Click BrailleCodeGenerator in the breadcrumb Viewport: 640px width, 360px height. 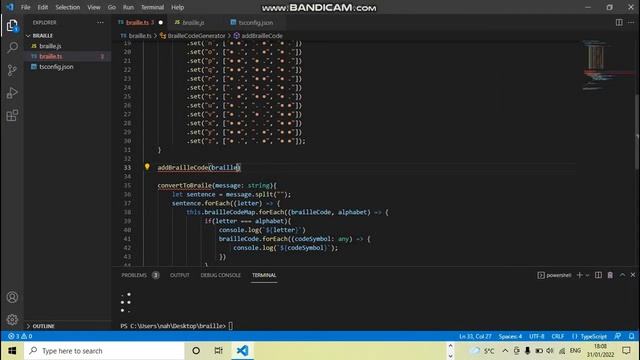(x=196, y=36)
